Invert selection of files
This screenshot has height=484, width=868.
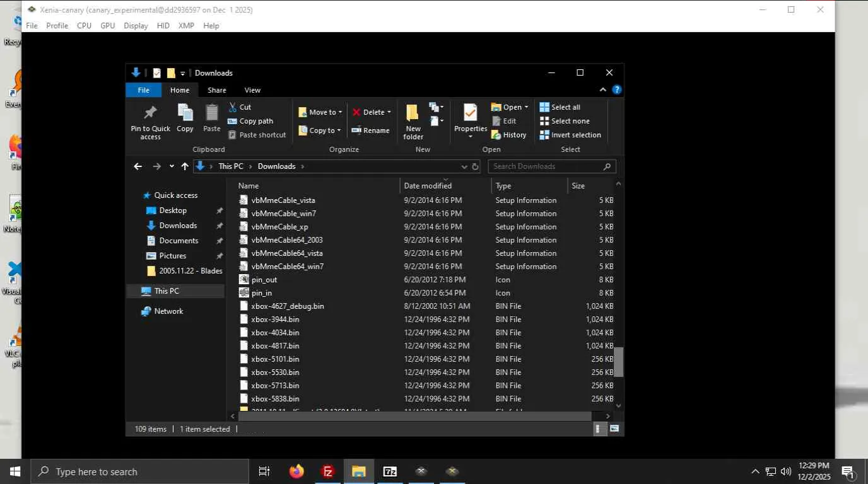pyautogui.click(x=570, y=135)
